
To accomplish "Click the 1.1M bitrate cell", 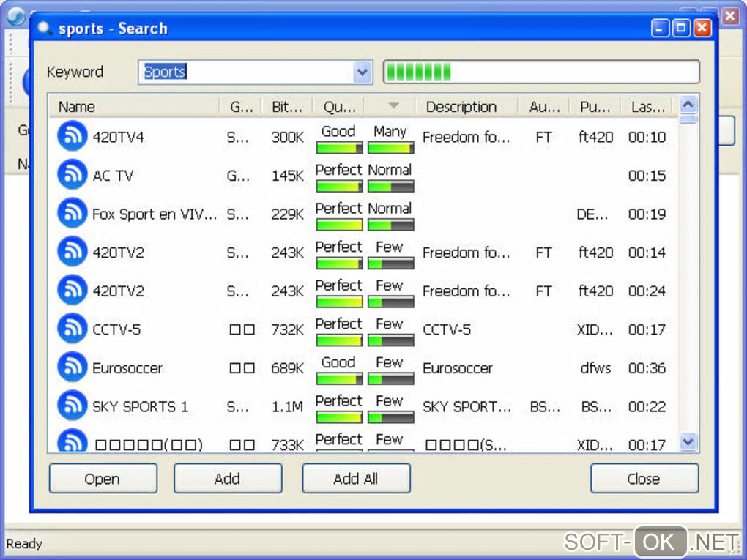I will [x=287, y=407].
